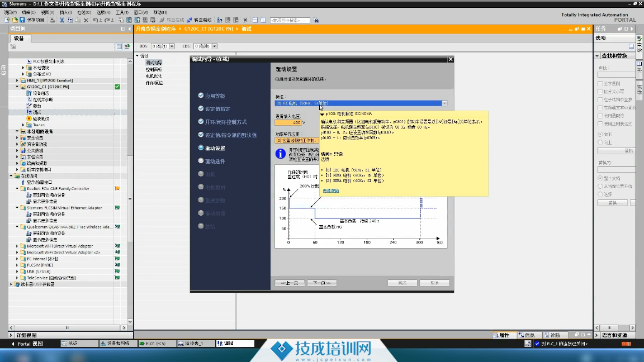Viewport: 644px width, 362px height.
Task: Select the 向上 search direction radio
Action: [x=600, y=142]
